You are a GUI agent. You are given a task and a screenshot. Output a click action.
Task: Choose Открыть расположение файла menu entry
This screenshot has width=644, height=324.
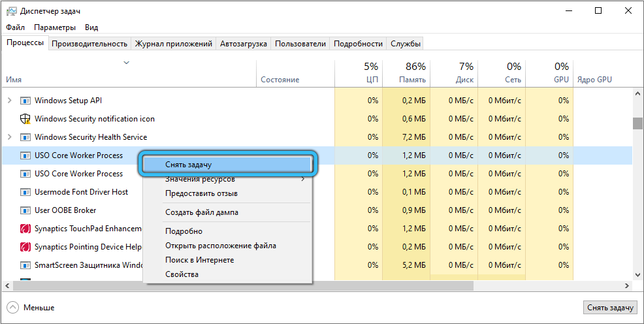coord(221,246)
